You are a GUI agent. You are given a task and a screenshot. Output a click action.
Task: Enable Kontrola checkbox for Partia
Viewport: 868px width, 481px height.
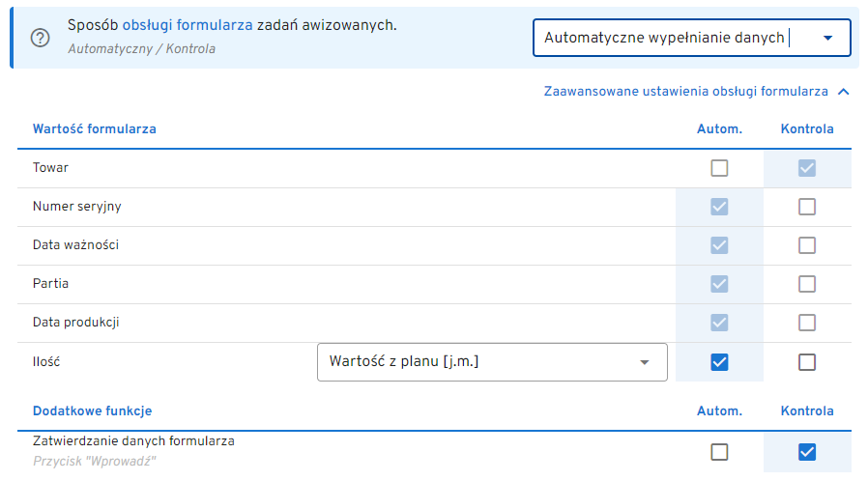(x=807, y=284)
